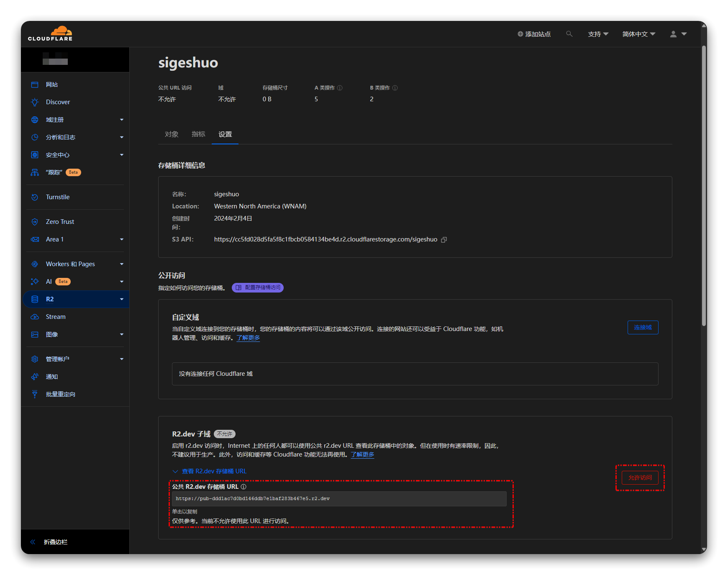Click the "单击以复制" hint text

coord(185,512)
